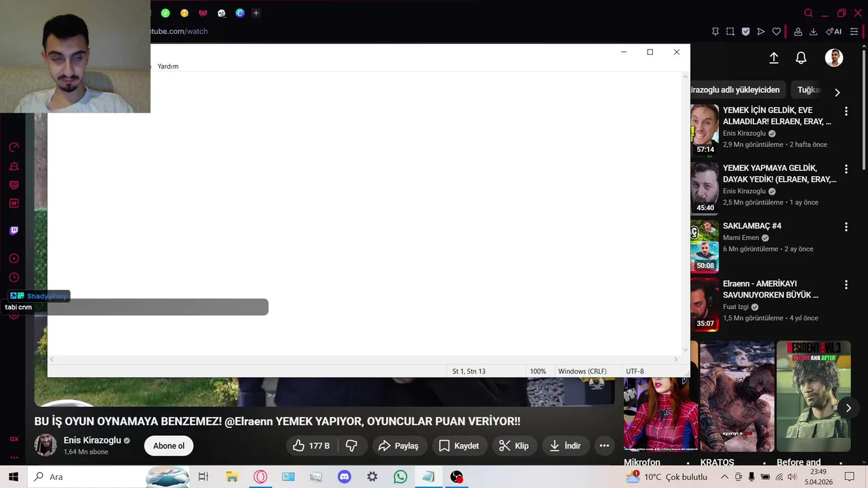Click the GX logo in the sidebar
Viewport: 868px width, 488px height.
14,439
